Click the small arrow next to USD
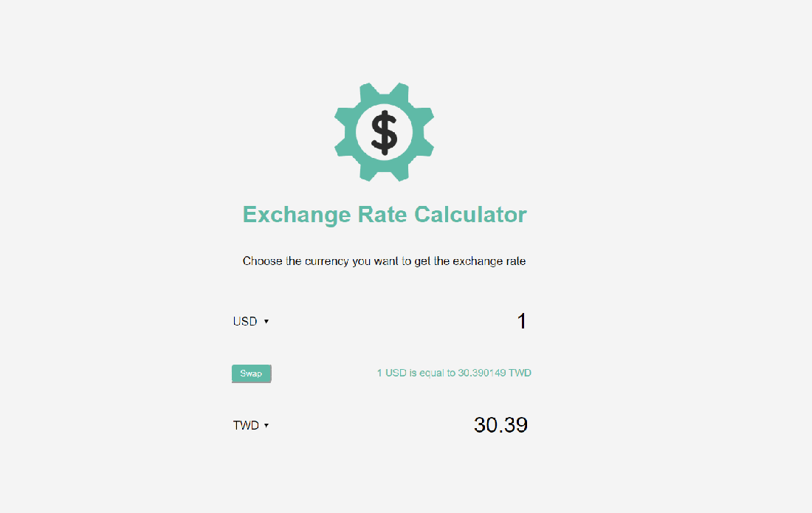812x513 pixels. click(x=266, y=322)
